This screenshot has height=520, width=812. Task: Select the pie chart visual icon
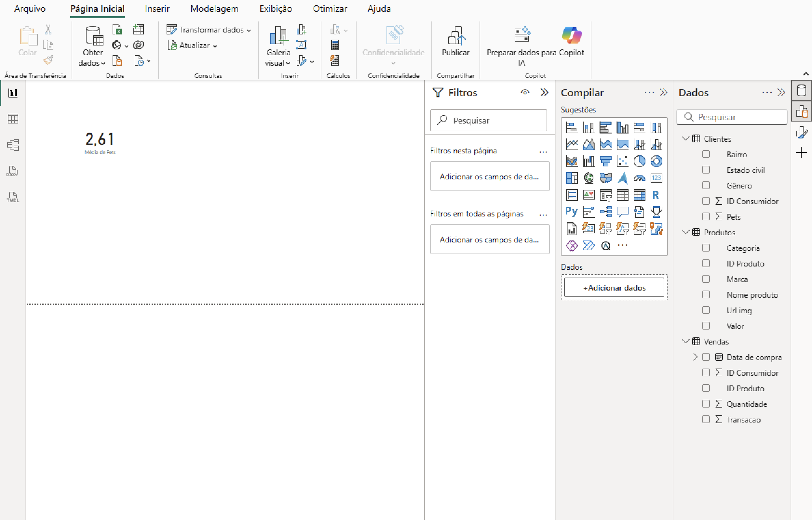click(x=639, y=162)
